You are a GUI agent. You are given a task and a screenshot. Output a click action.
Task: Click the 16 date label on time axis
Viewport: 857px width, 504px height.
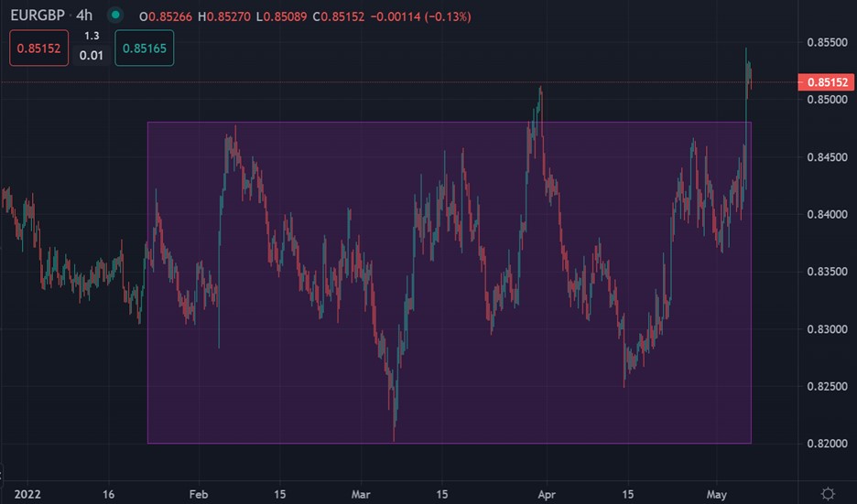click(x=109, y=494)
